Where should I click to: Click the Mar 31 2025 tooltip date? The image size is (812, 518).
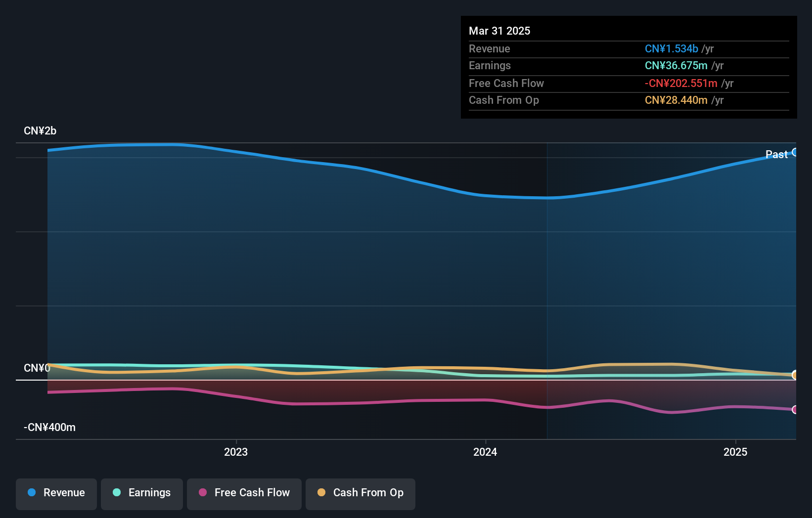[x=499, y=31]
